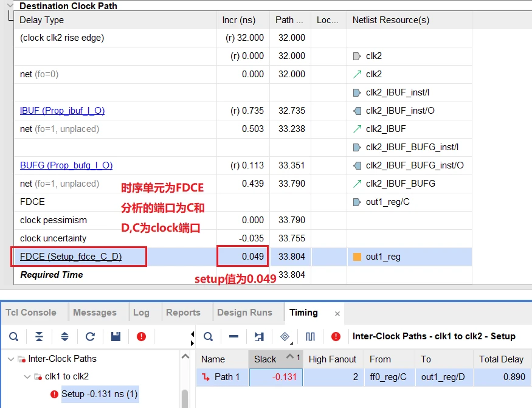Click the clk2_IBUF_BUFG_inst/O pin icon
The height and width of the screenshot is (408, 532).
(x=357, y=165)
